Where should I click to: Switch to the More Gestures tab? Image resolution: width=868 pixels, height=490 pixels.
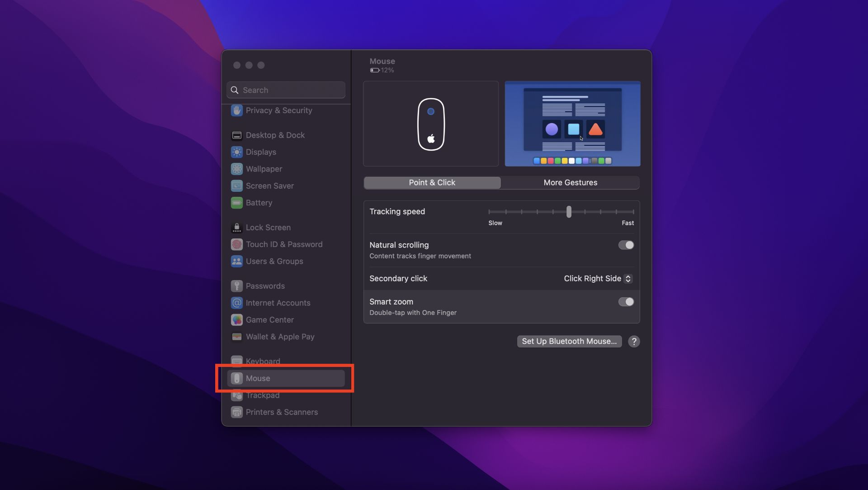click(x=570, y=183)
